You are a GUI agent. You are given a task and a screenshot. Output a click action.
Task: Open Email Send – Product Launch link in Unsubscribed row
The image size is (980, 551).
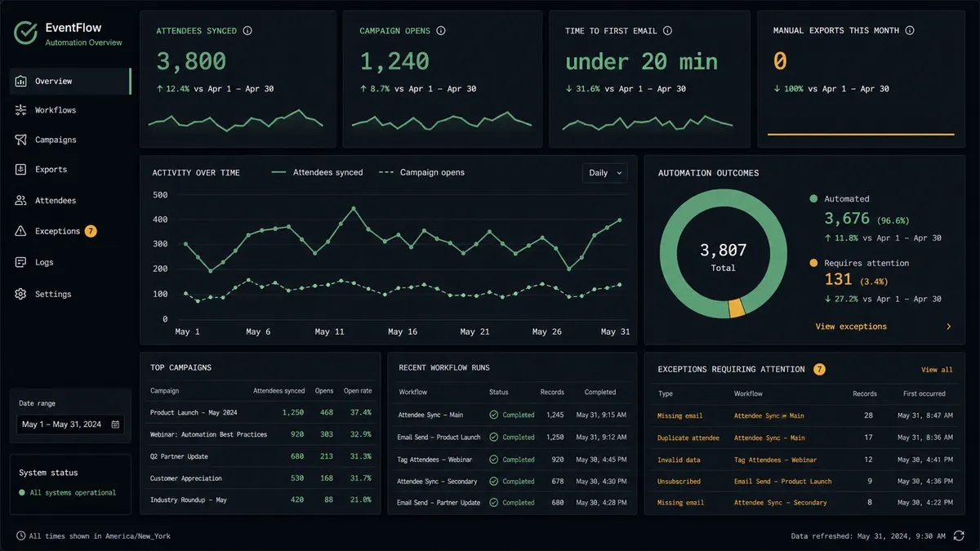click(x=782, y=482)
